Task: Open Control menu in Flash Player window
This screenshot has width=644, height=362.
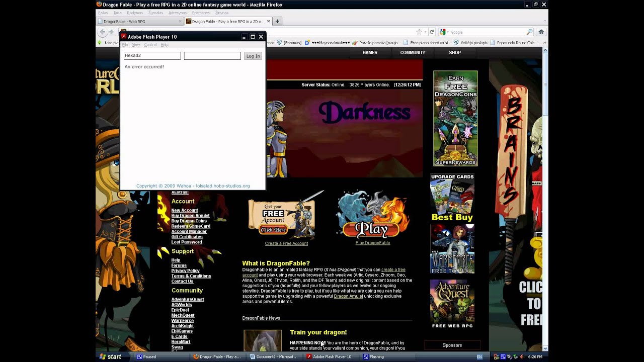Action: pos(150,45)
